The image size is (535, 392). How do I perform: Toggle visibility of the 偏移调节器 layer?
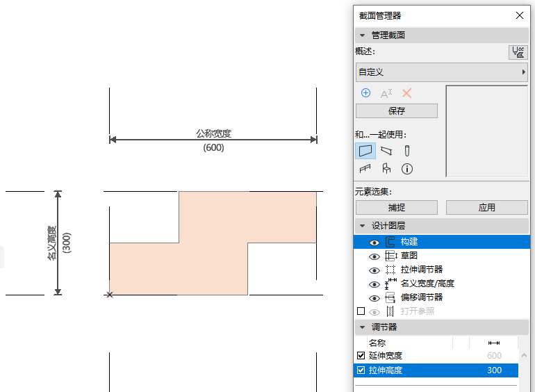tap(374, 299)
